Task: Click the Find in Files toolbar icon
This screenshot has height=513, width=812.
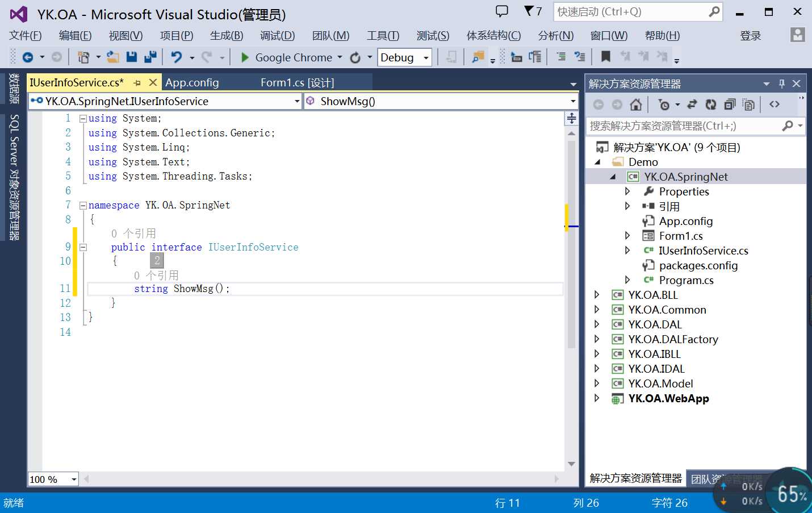Action: click(478, 57)
